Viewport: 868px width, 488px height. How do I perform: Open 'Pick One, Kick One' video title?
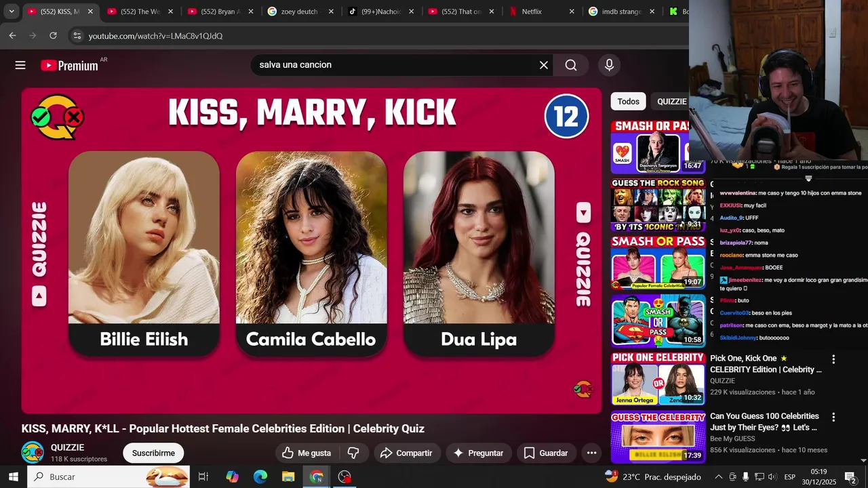tap(766, 364)
